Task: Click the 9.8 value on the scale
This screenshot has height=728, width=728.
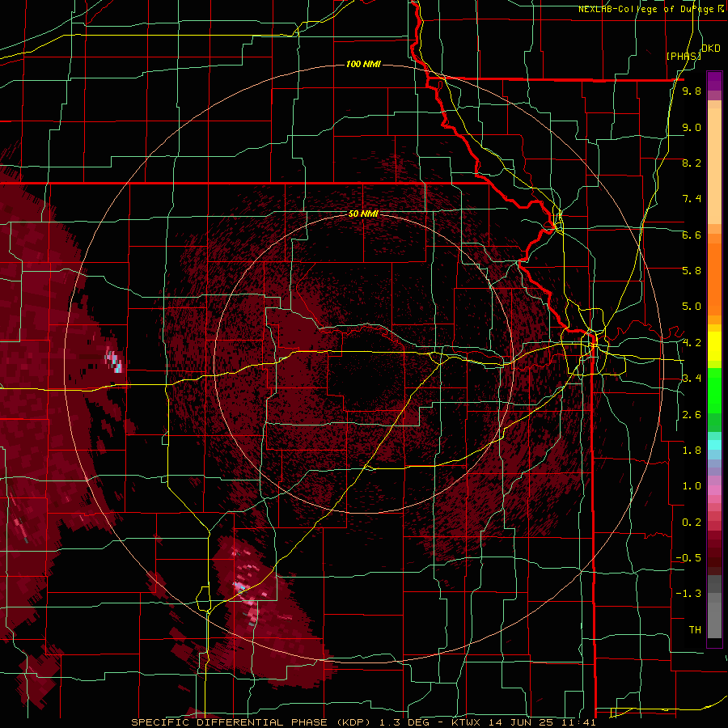Action: pyautogui.click(x=692, y=91)
